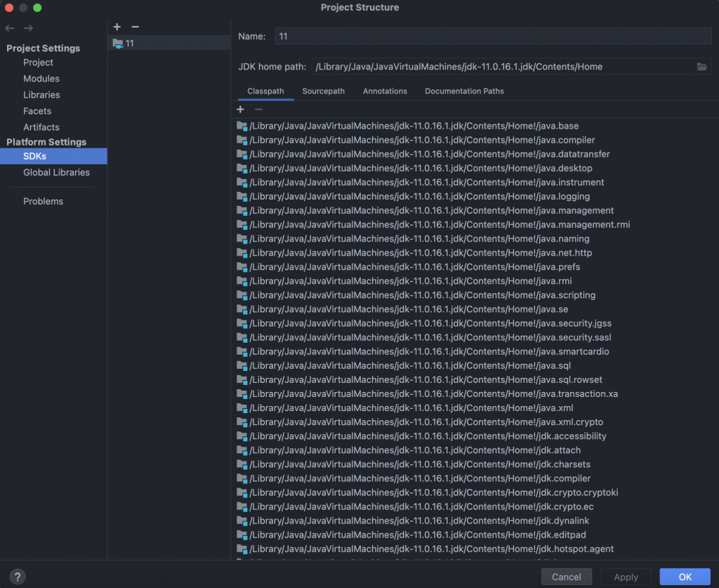
Task: Click the JDK home path field
Action: pyautogui.click(x=503, y=67)
